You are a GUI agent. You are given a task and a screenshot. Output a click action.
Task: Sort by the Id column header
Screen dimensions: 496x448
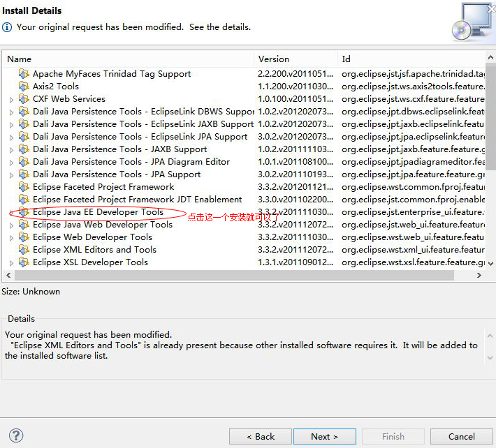(411, 59)
